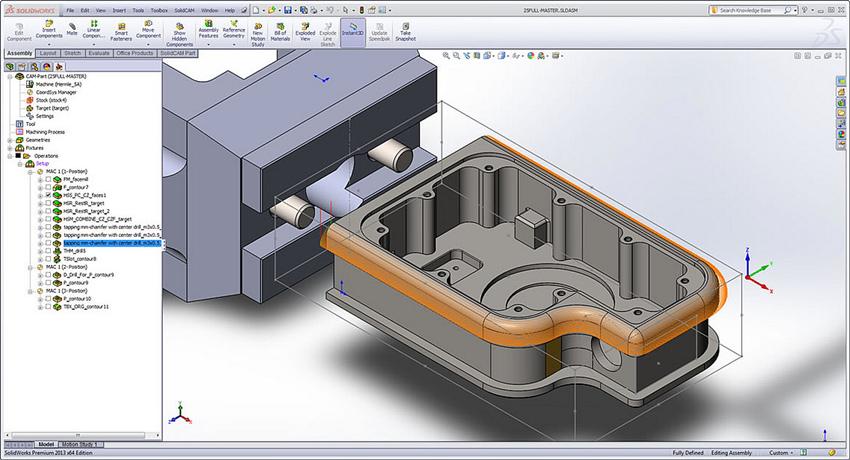Collapse the CAM-Part tree node

(x=10, y=76)
